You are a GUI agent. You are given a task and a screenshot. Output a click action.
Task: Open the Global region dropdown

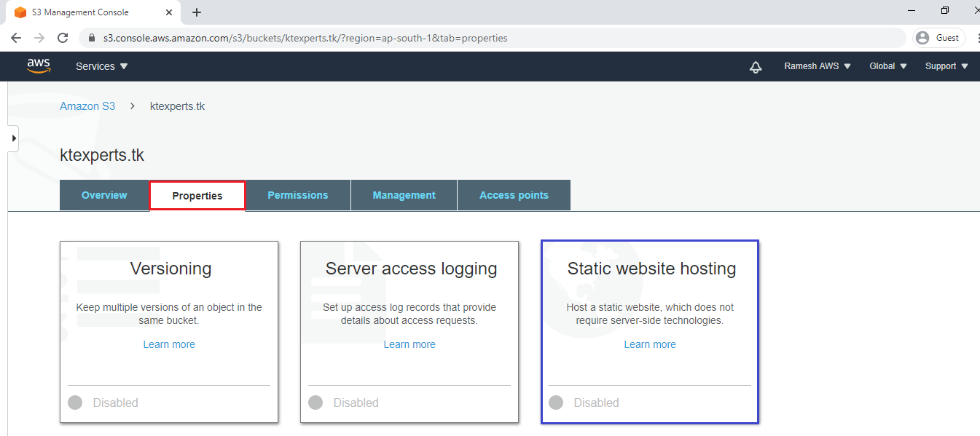tap(888, 66)
